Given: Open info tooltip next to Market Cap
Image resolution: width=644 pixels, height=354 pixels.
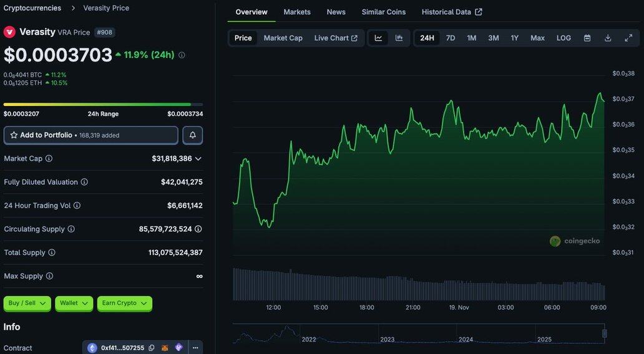Looking at the screenshot, I should pos(49,159).
